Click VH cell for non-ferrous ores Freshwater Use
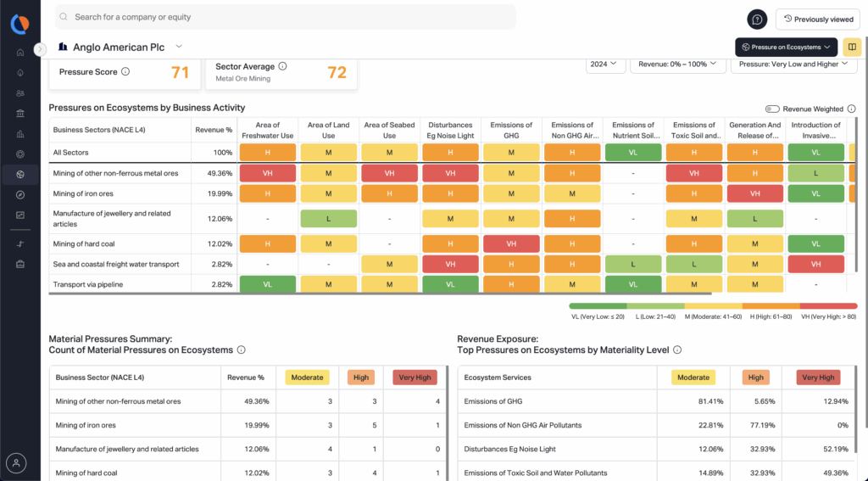 point(268,173)
